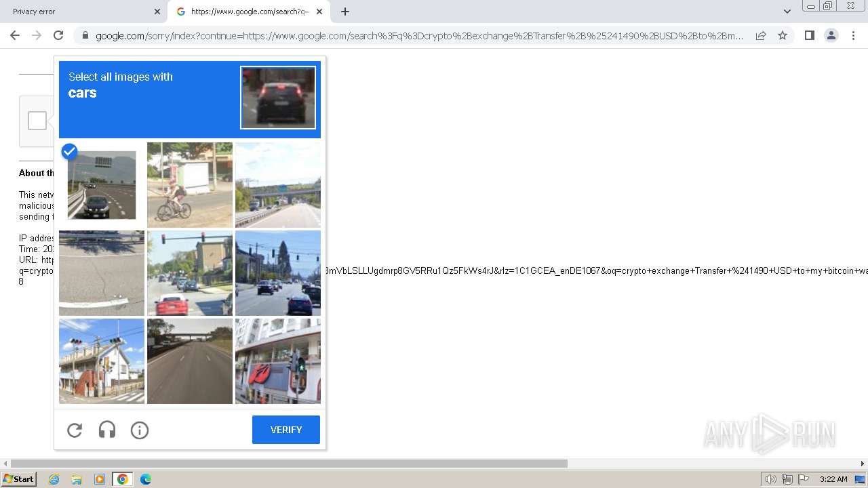Switch to the Google search tab
Viewport: 868px width, 488px height.
pyautogui.click(x=249, y=12)
